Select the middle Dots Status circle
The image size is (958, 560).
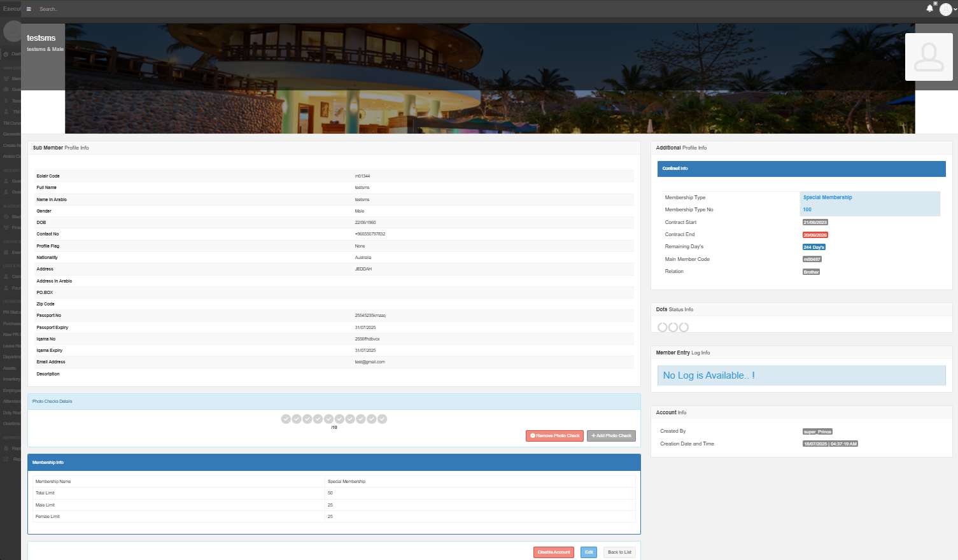click(673, 327)
